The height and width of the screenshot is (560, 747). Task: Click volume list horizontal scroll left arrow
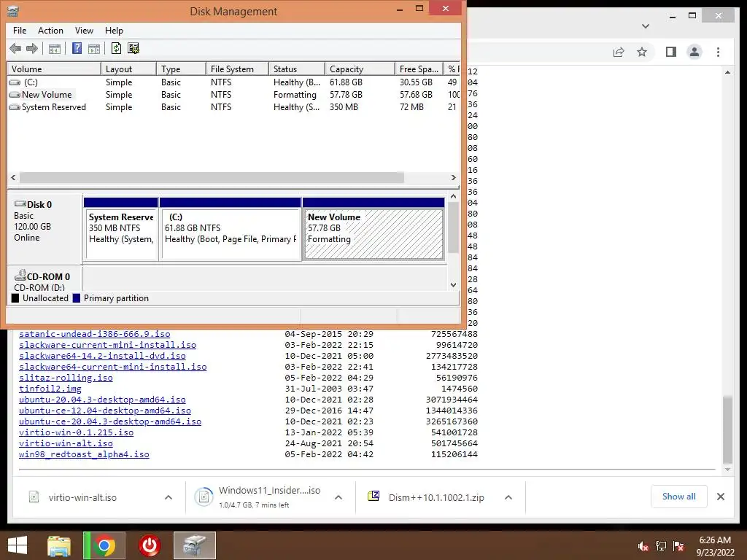coord(13,177)
